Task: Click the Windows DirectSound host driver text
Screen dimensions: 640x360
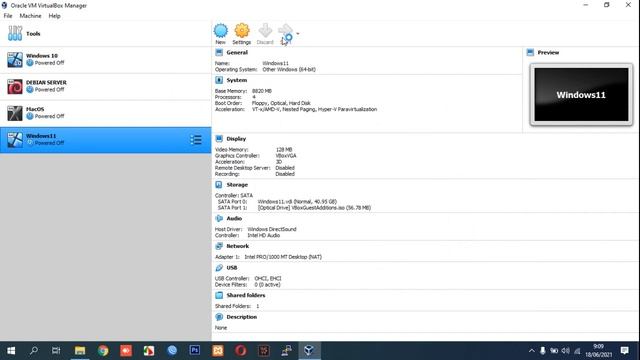Action: pyautogui.click(x=272, y=229)
